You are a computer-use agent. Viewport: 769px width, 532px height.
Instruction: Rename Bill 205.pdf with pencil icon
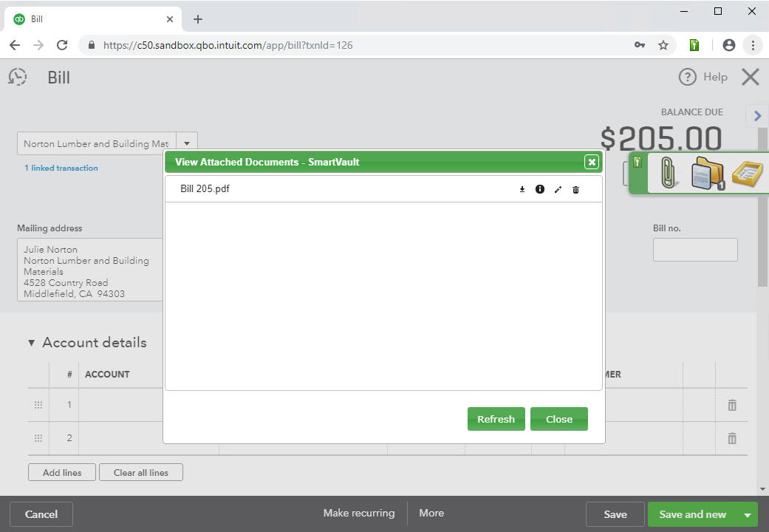coord(558,189)
